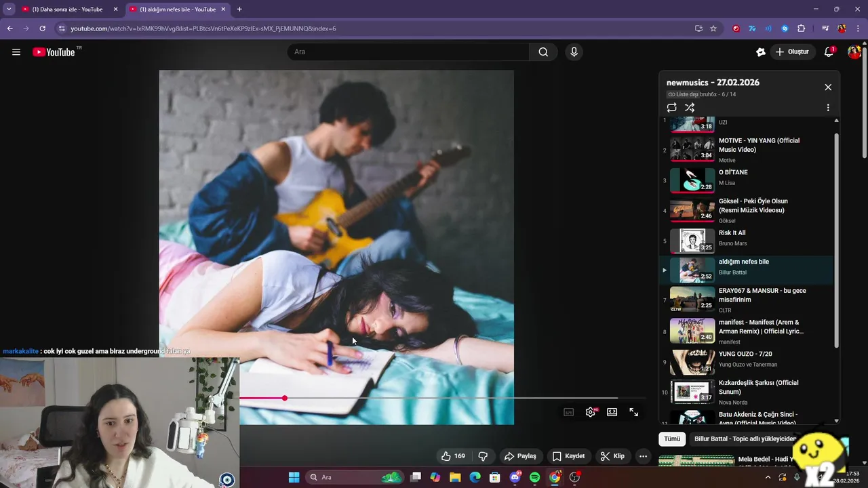Screen dimensions: 868x488
Task: Bookmark this page with the star
Action: point(713,28)
